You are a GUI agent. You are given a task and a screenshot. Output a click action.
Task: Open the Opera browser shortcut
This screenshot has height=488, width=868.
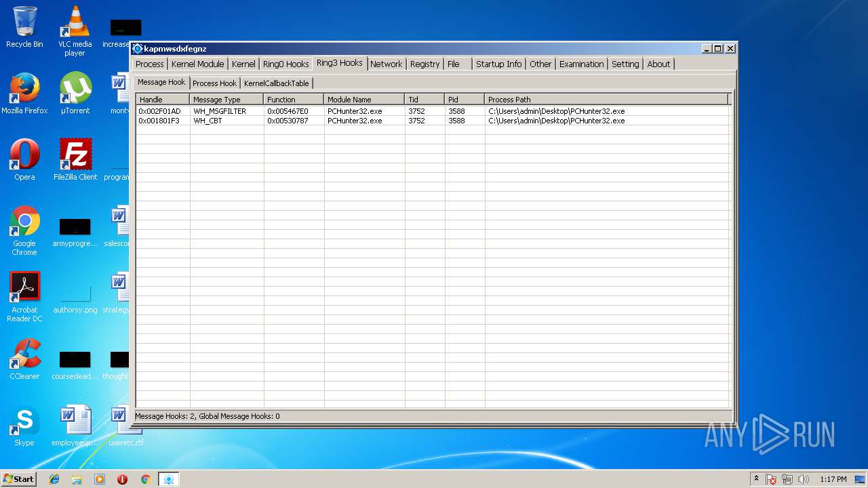click(x=24, y=160)
